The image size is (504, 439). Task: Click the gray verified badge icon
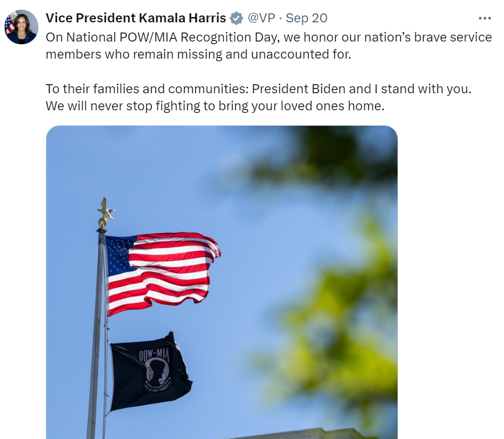[x=236, y=18]
